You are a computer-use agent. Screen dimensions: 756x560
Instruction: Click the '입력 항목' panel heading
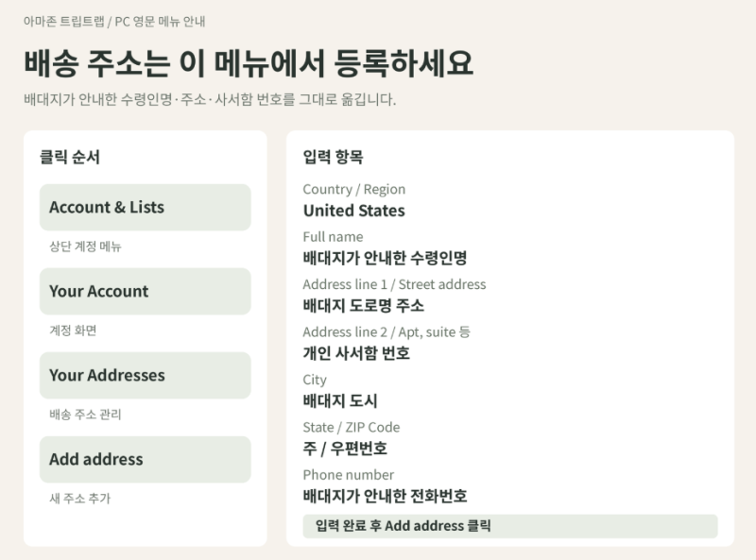pyautogui.click(x=333, y=157)
